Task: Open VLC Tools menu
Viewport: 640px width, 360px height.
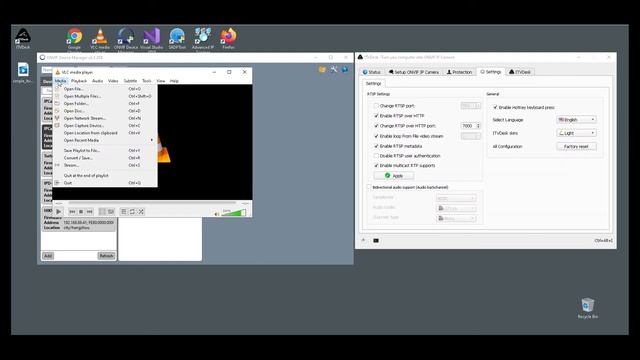Action: (147, 81)
